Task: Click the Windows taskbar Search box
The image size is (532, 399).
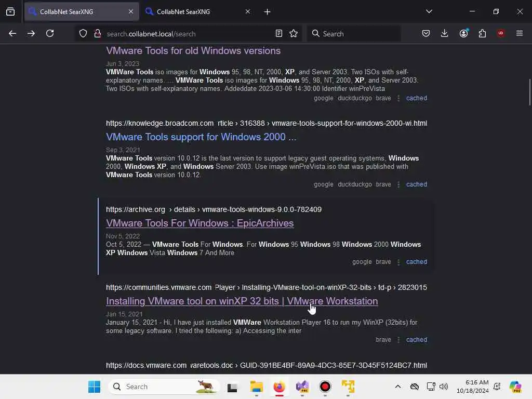Action: (x=164, y=387)
